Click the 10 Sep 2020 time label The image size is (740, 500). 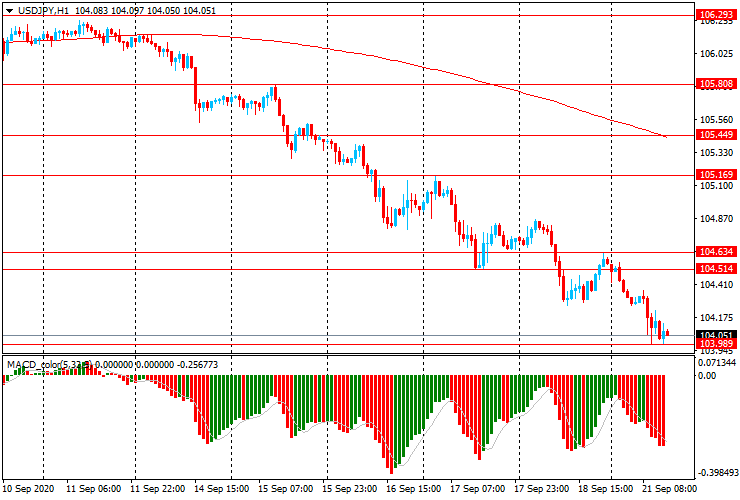tap(28, 488)
